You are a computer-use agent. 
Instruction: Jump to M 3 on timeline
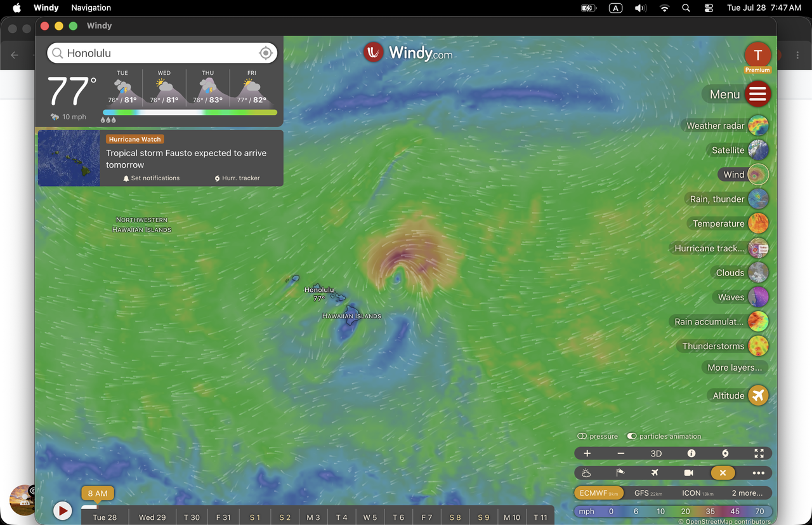pyautogui.click(x=313, y=517)
